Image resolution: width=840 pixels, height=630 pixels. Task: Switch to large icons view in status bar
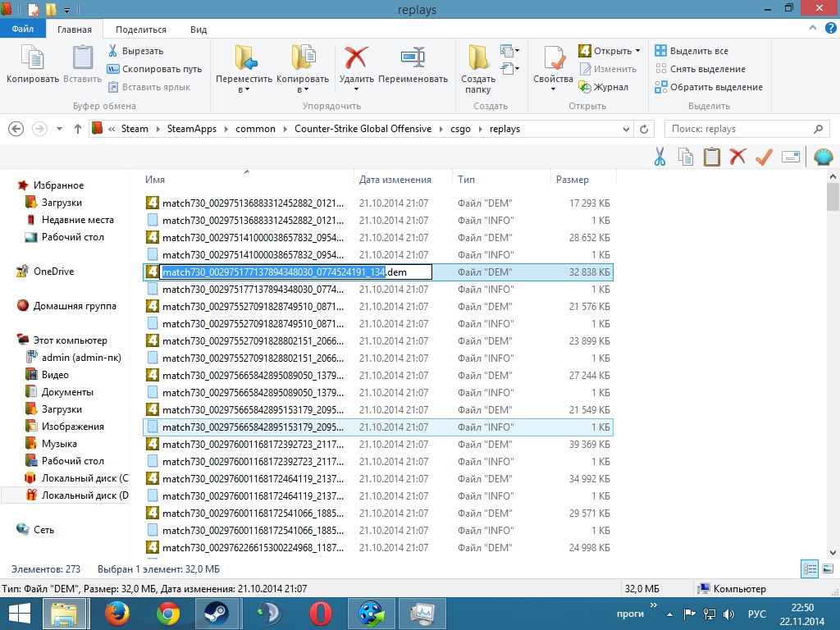click(x=828, y=569)
